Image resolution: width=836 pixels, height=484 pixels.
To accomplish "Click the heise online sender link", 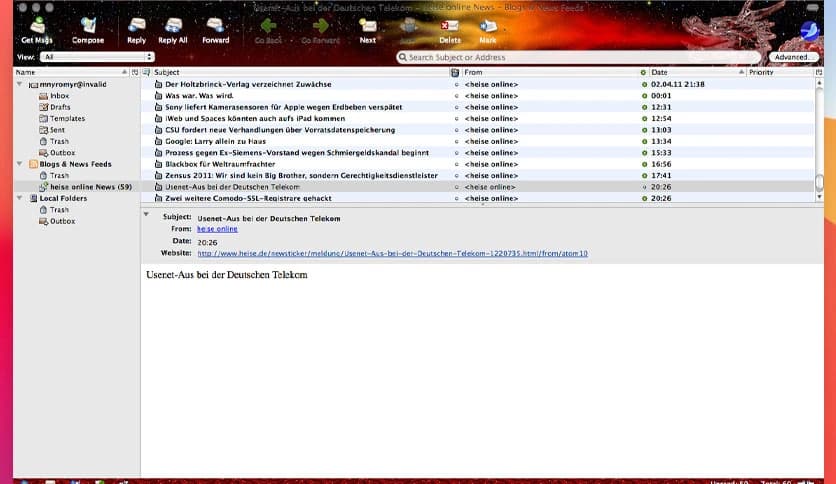I will 218,229.
